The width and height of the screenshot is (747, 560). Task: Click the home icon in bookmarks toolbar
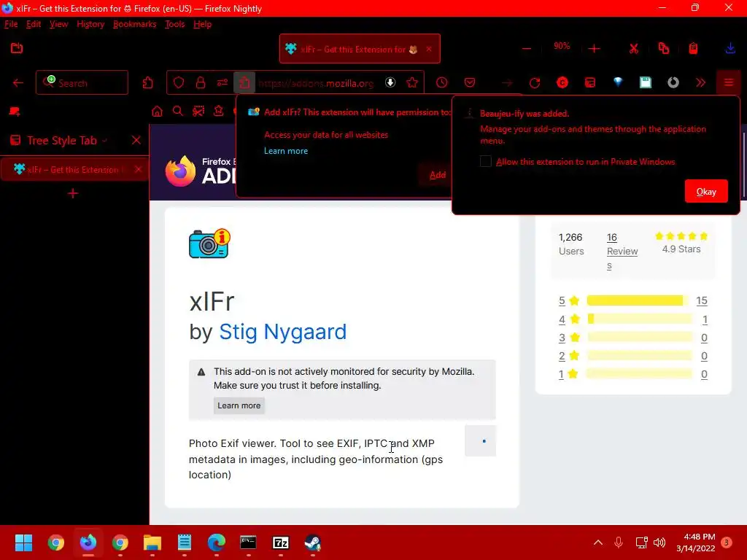[x=157, y=112]
